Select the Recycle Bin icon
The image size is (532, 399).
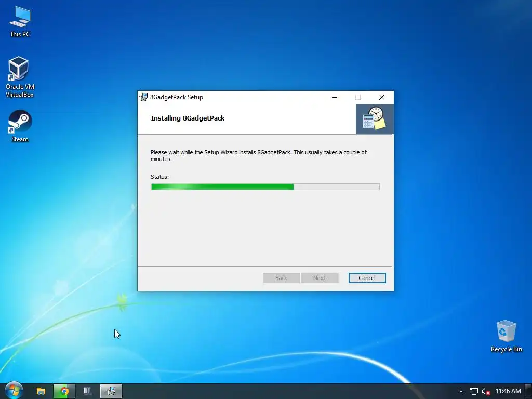tap(506, 336)
